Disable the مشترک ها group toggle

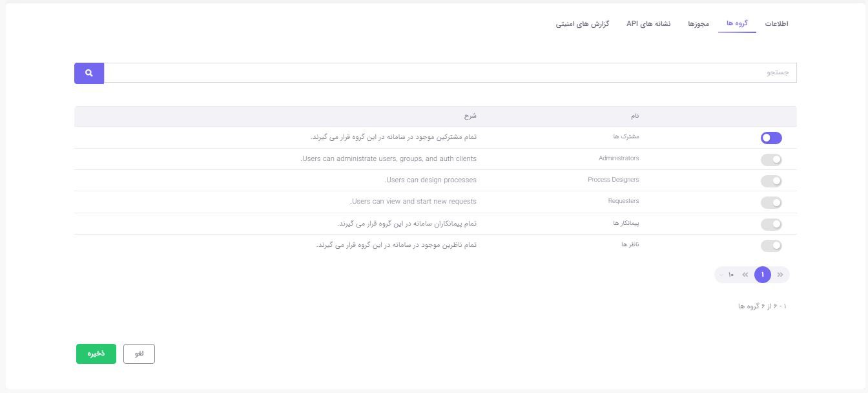[x=771, y=138]
